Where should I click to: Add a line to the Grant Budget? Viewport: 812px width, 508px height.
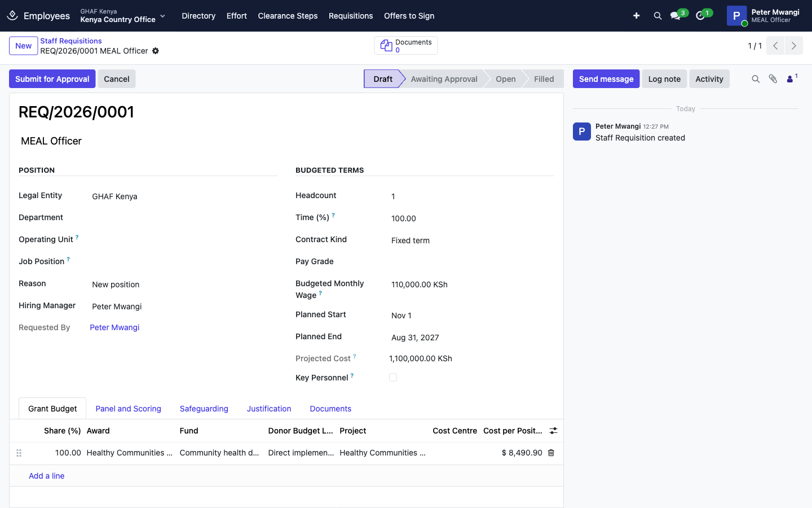coord(47,476)
